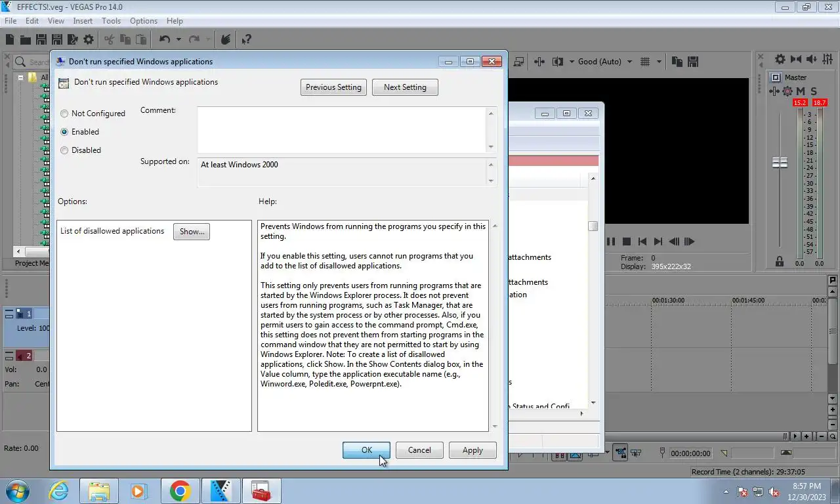This screenshot has width=840, height=504.
Task: Select the Not Configured radio button
Action: [64, 114]
